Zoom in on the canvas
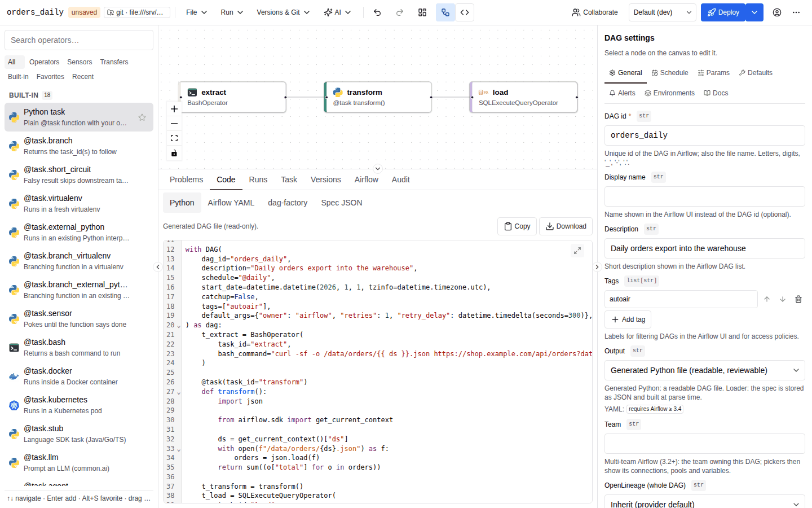This screenshot has width=812, height=508. coord(174,109)
